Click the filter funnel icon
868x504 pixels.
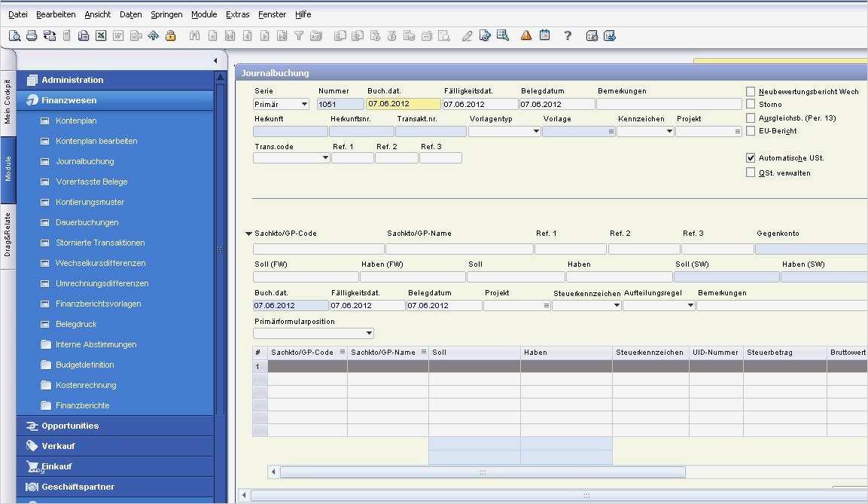(299, 35)
